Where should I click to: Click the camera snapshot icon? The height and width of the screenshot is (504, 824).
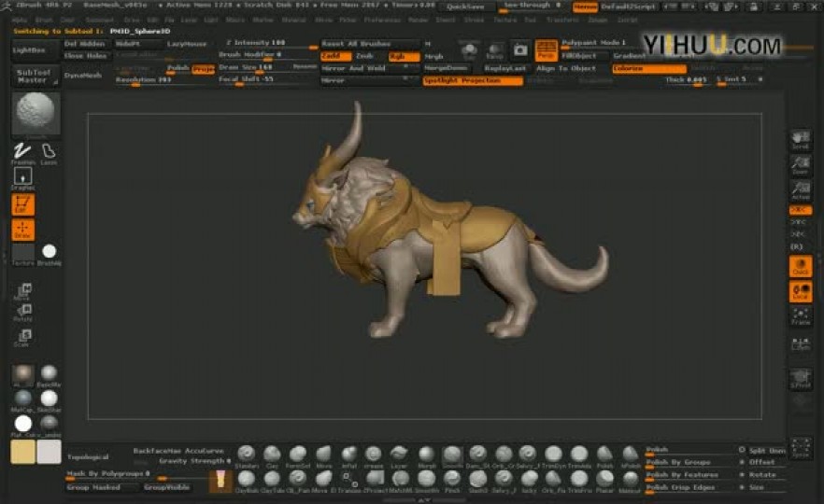click(520, 50)
